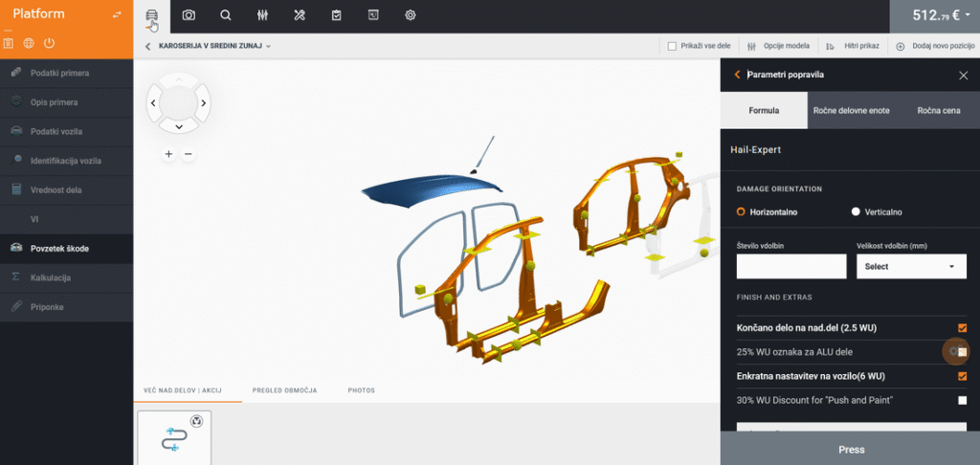This screenshot has width=980, height=465.
Task: Check the Push and Paint discount box
Action: click(962, 400)
